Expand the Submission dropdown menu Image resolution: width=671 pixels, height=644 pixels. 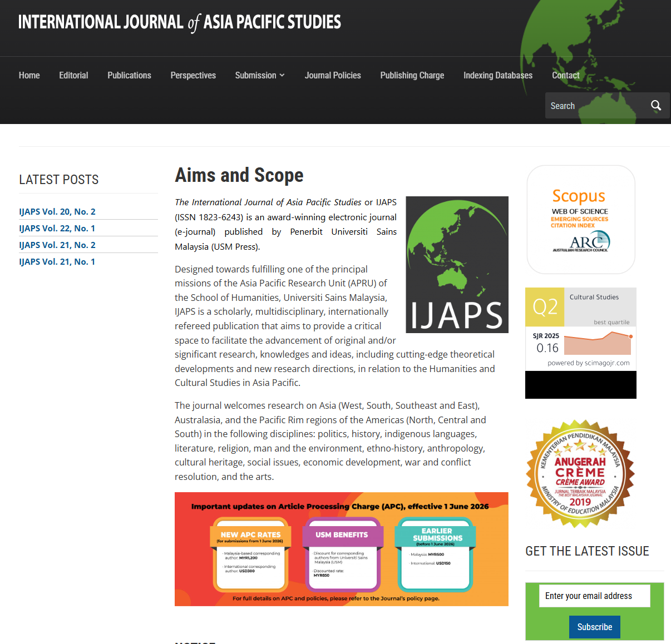click(x=260, y=75)
